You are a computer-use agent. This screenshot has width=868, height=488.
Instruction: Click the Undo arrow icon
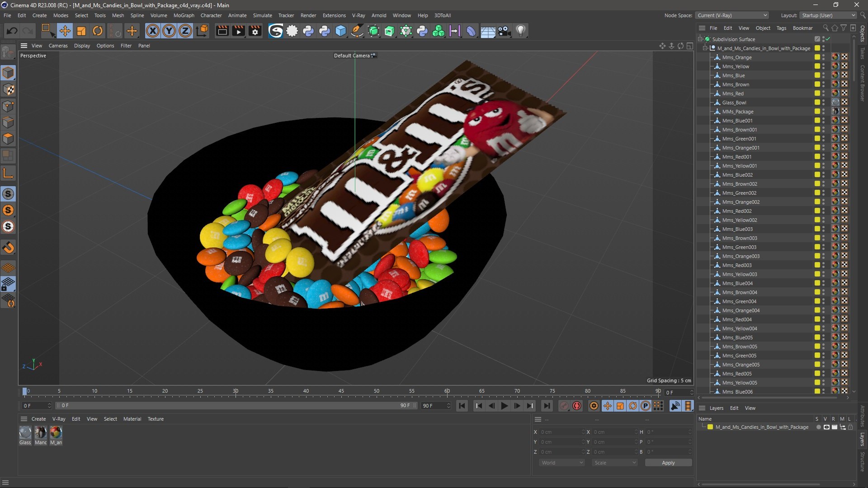(x=12, y=31)
